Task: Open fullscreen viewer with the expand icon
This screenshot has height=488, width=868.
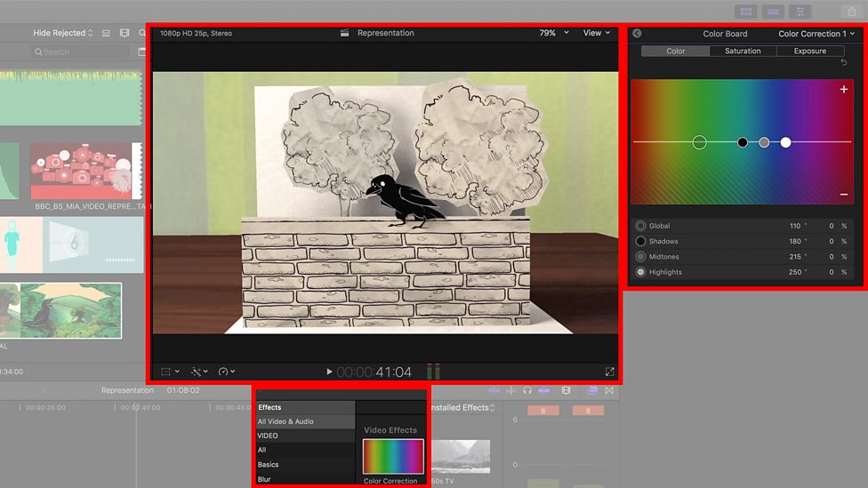Action: coord(609,372)
